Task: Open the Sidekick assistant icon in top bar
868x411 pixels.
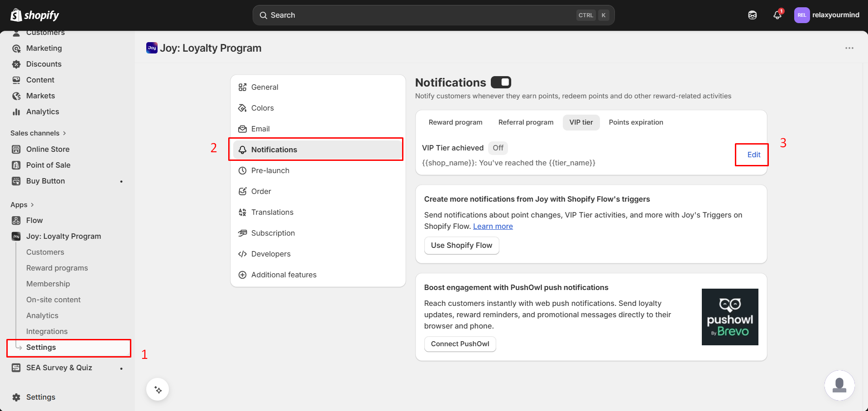Action: [753, 15]
